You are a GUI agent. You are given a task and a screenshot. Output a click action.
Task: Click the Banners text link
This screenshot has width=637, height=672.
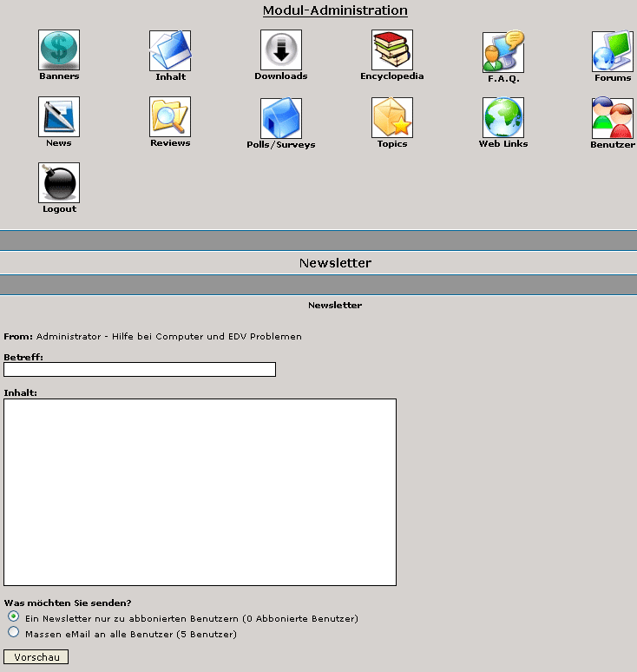[59, 76]
